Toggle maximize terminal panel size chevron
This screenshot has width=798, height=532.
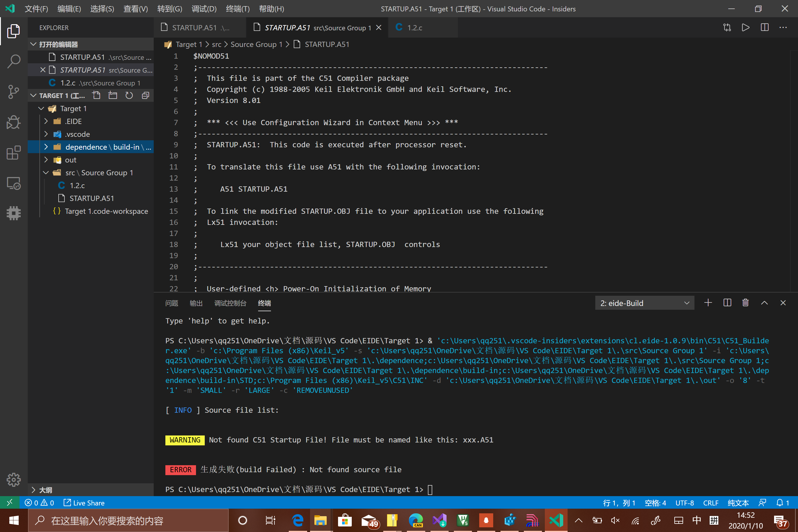tap(764, 303)
